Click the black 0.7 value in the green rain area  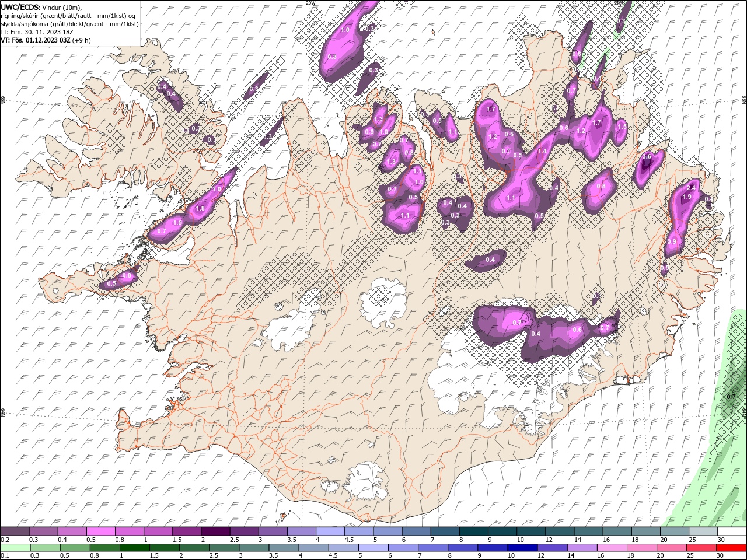(731, 397)
